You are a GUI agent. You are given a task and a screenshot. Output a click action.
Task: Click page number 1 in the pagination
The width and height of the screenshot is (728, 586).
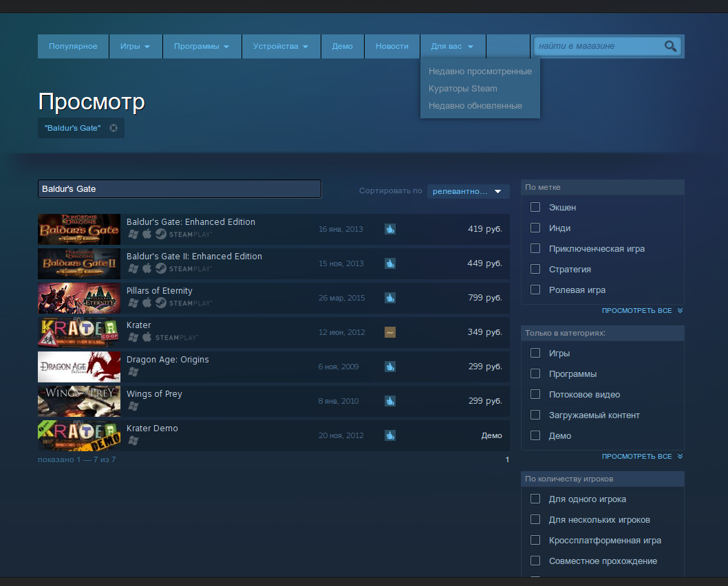pyautogui.click(x=507, y=459)
